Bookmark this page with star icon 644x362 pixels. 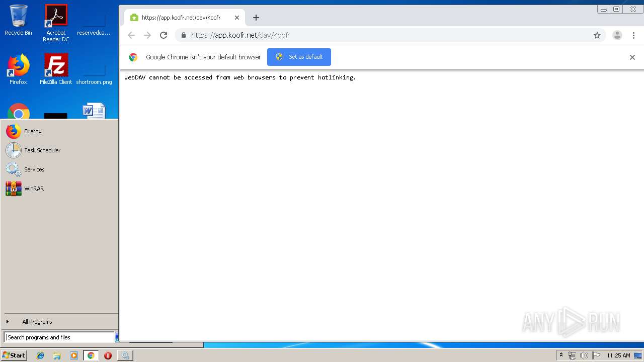pos(597,35)
